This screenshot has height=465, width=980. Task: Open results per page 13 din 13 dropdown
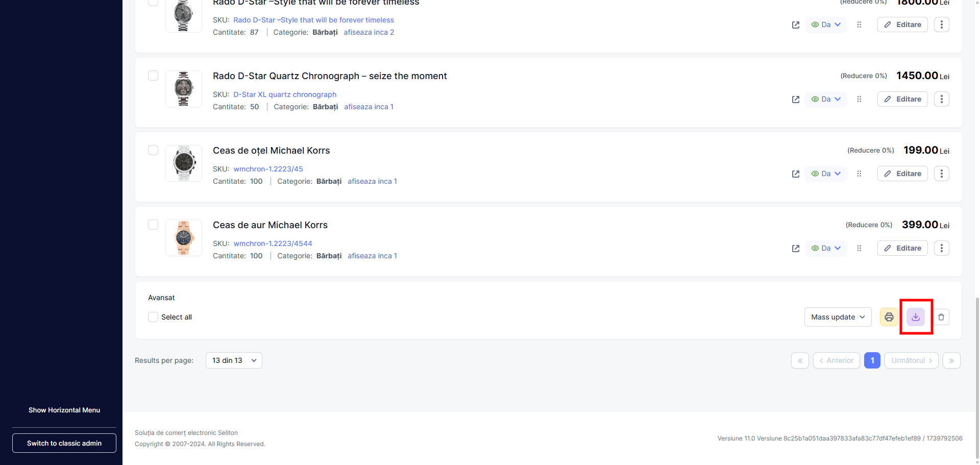click(234, 360)
